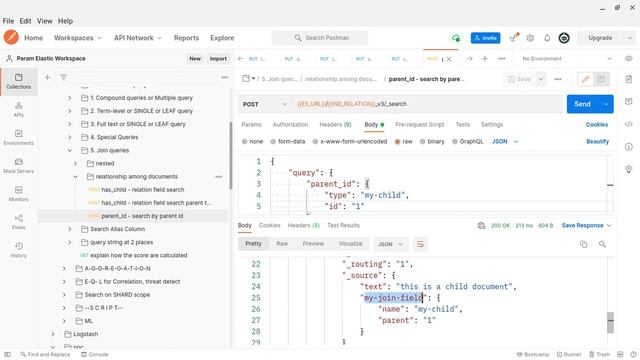The height and width of the screenshot is (360, 640).
Task: Open the No Environment dropdown
Action: click(x=567, y=59)
